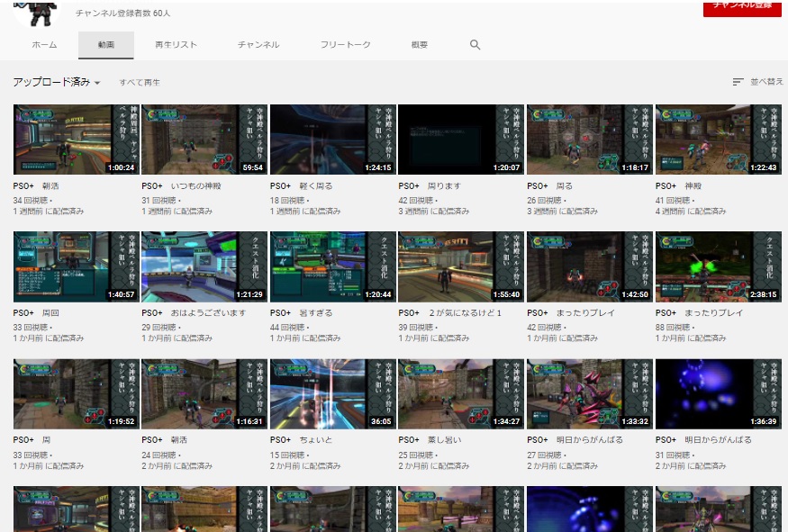This screenshot has width=788, height=532.
Task: Open the 1:20:44 video thumbnail
Action: (x=332, y=266)
